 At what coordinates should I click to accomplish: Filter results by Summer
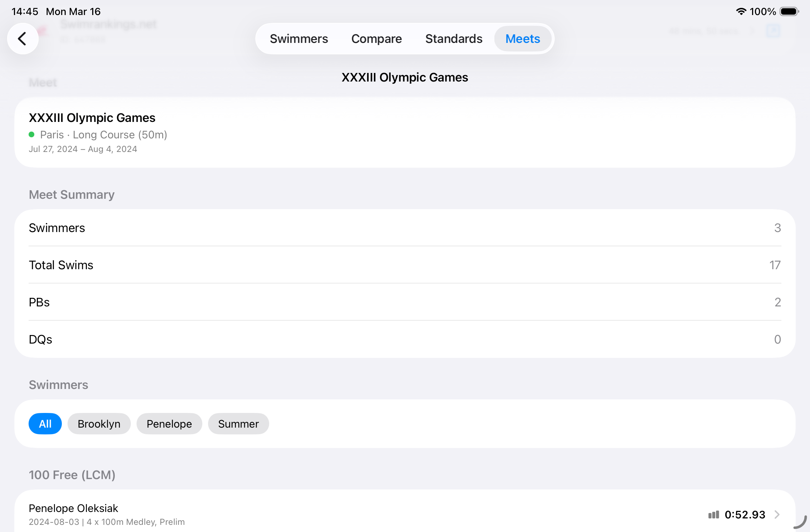coord(238,424)
